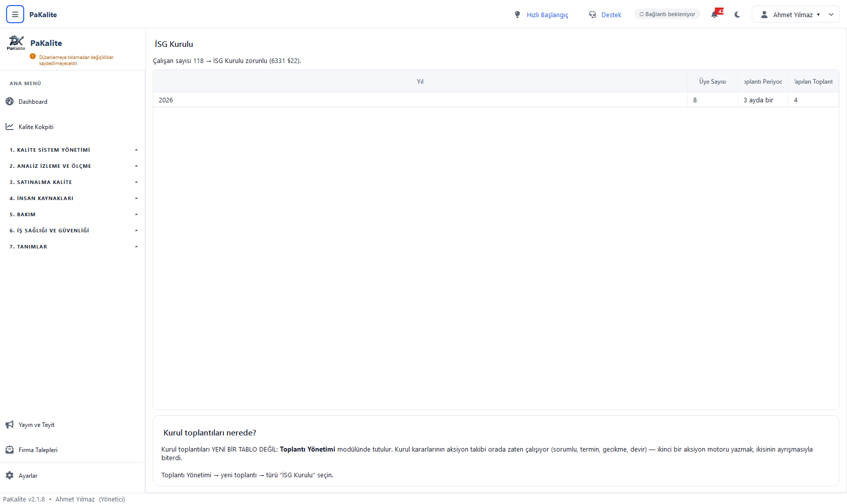Click the Bağlantı bekleniyor status badge

(x=667, y=14)
